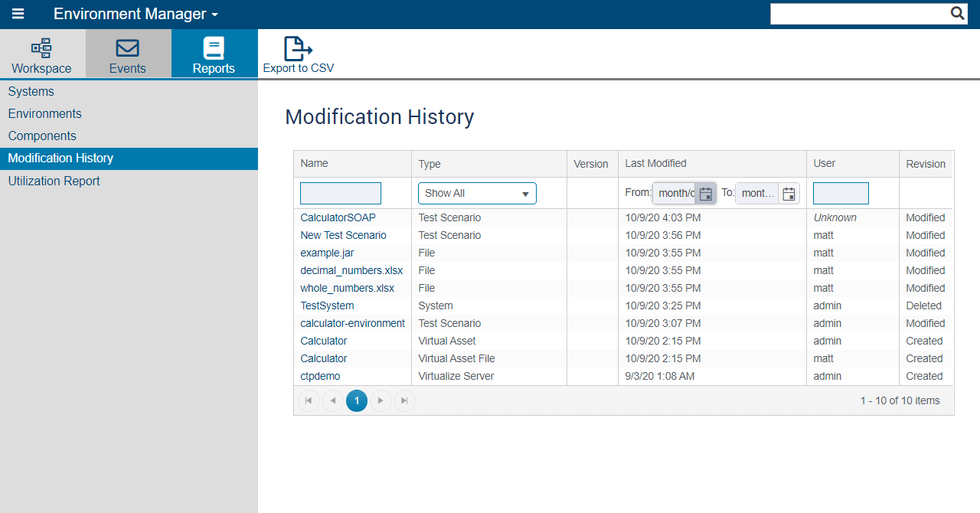
Task: Open the From date calendar picker
Action: (706, 193)
